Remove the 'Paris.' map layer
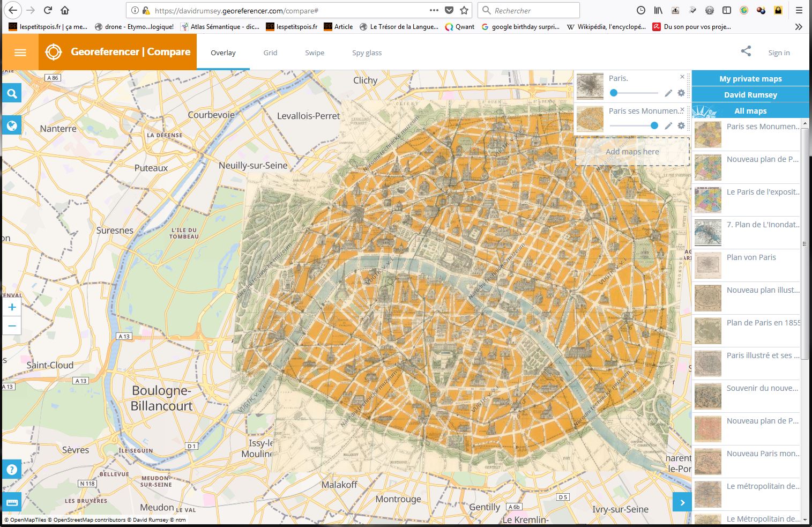The height and width of the screenshot is (527, 812). click(x=682, y=77)
